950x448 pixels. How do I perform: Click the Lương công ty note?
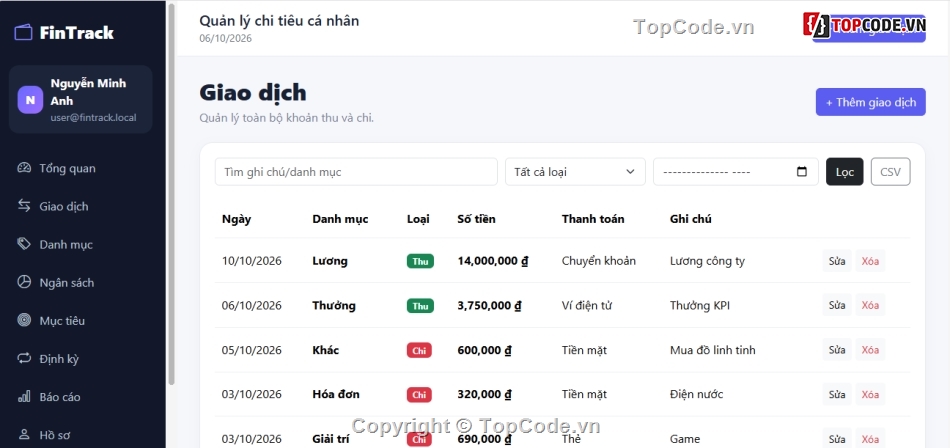click(x=707, y=261)
